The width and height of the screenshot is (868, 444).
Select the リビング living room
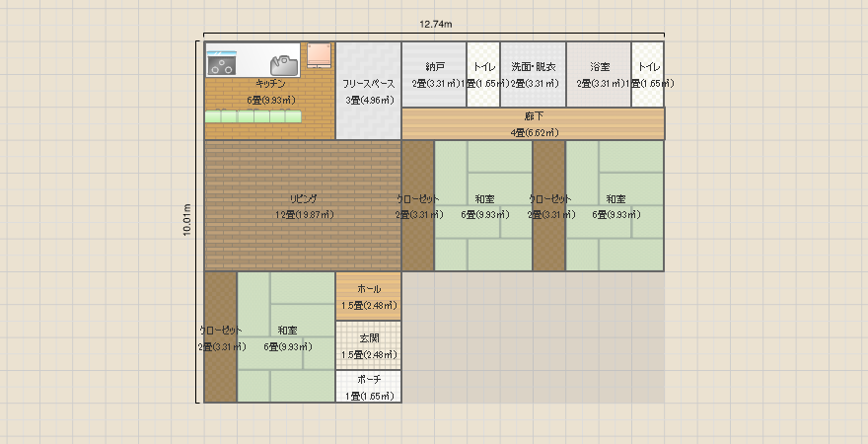tap(303, 205)
